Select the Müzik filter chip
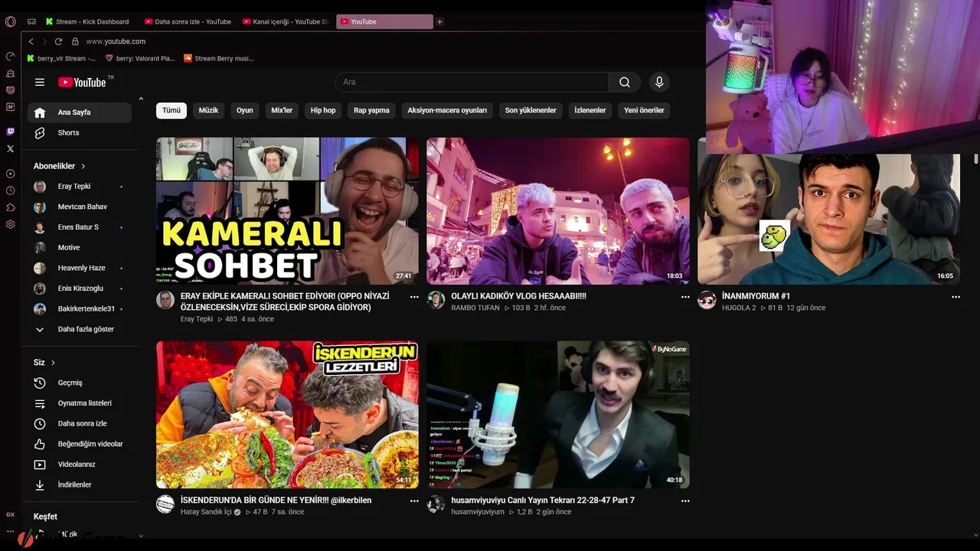Screen dimensions: 980x551 point(208,110)
